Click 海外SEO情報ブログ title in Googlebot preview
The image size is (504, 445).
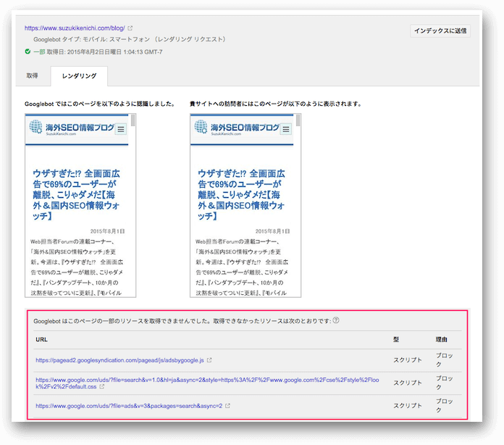tap(80, 128)
